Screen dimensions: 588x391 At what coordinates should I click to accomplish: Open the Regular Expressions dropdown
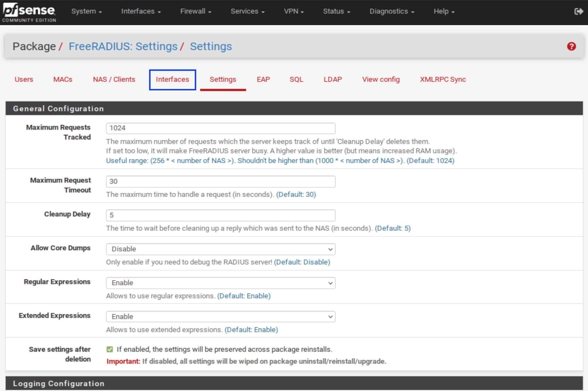tap(221, 283)
